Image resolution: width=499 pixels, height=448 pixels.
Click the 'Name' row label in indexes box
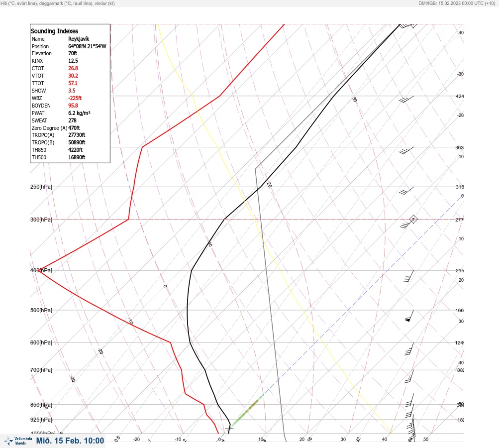(38, 39)
